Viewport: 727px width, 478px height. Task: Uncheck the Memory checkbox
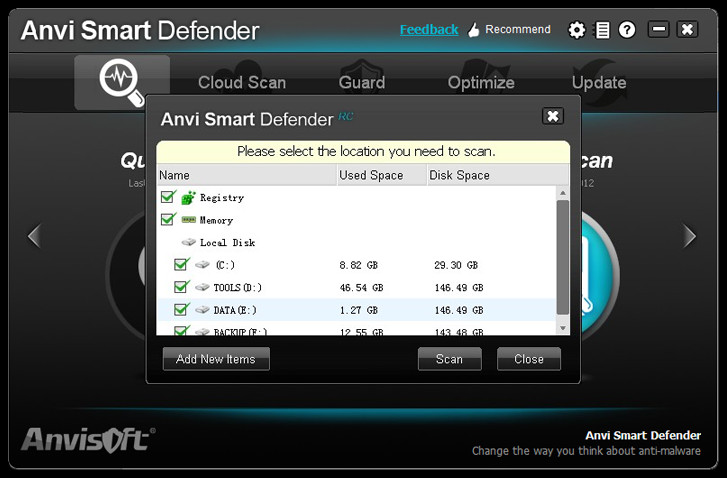point(168,219)
